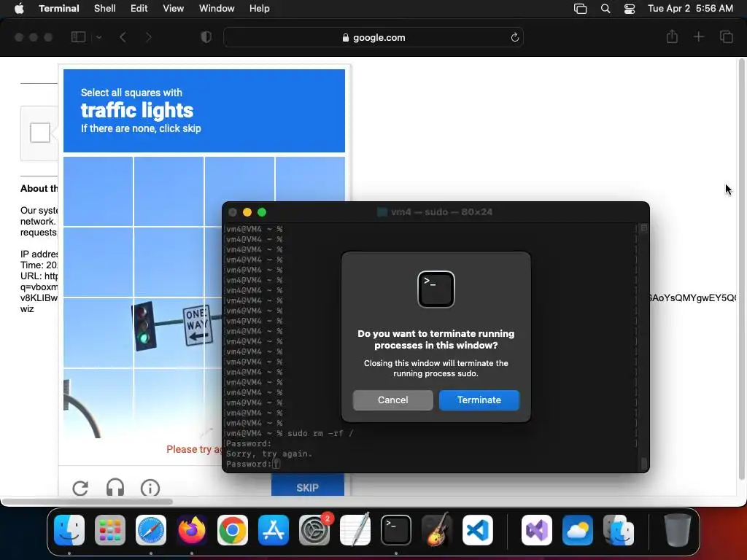This screenshot has height=560, width=747.
Task: Reload the captcha challenge with the refresh icon
Action: 80,488
